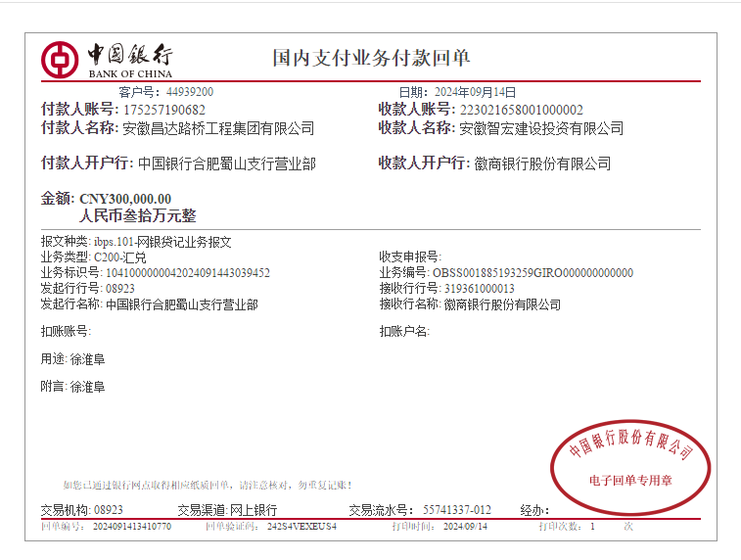Select the amount in words 人民币叁拾万元整
Viewport: 741px width, 560px height.
coord(137,216)
